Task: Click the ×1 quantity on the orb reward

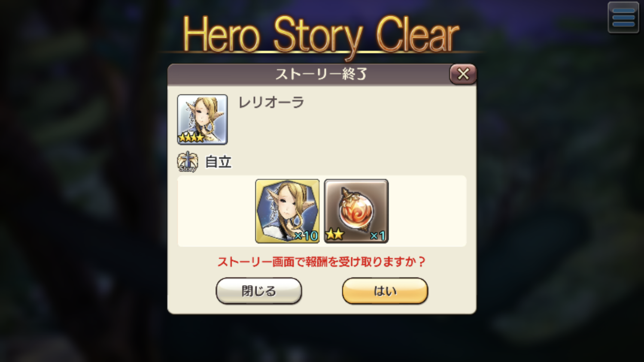Action: coord(378,235)
